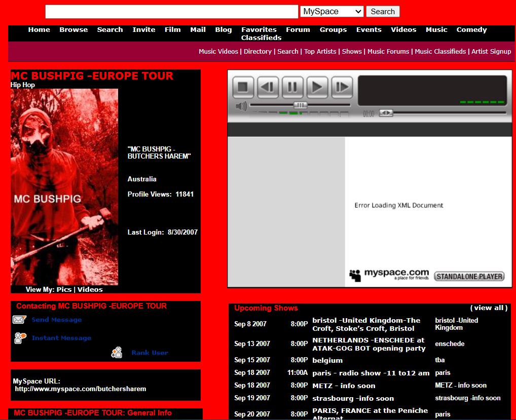Click the Instant Message chat icon

pyautogui.click(x=20, y=338)
